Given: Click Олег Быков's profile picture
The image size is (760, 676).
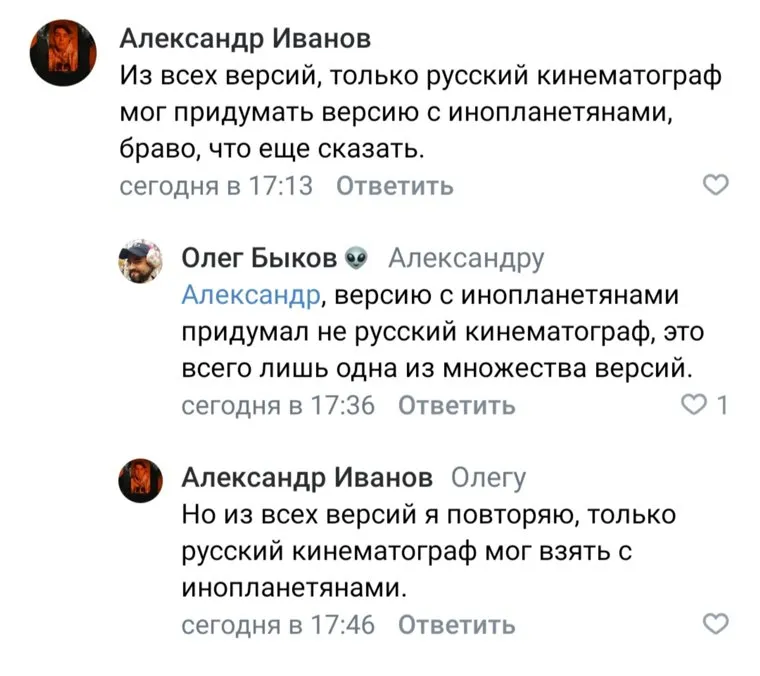Looking at the screenshot, I should point(141,263).
